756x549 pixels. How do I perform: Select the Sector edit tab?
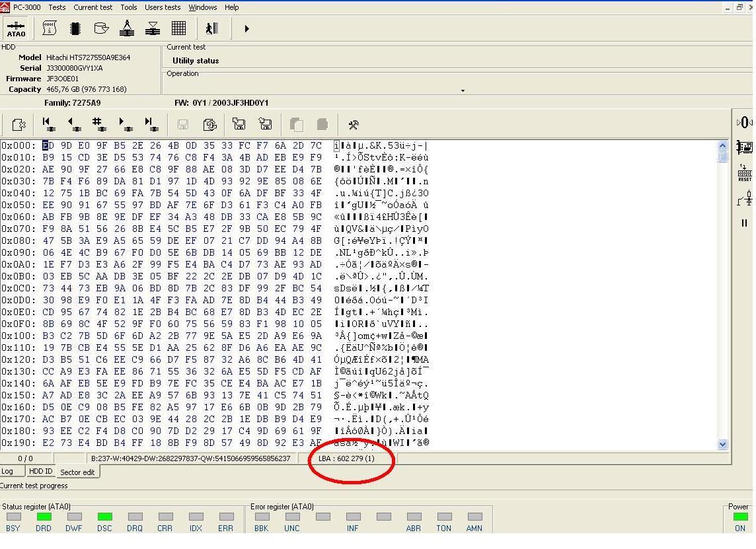[x=77, y=472]
